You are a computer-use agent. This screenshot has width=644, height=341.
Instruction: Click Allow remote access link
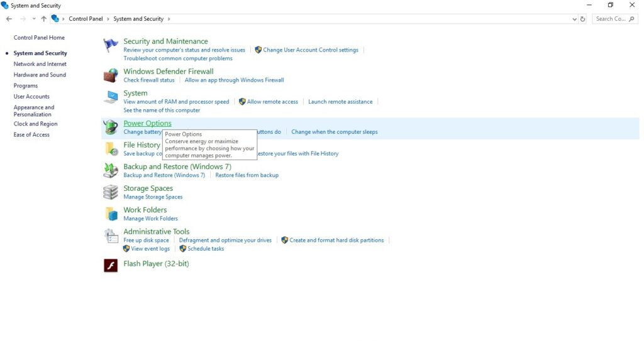pyautogui.click(x=272, y=102)
